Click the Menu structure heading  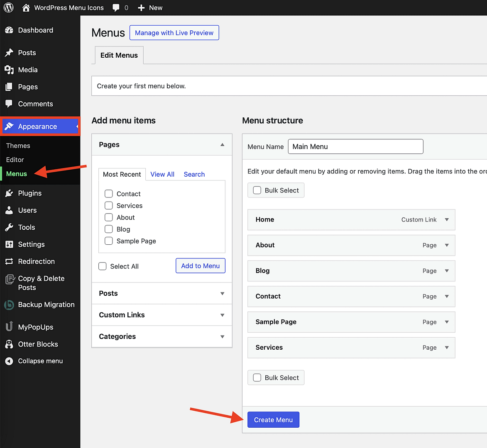pos(273,120)
